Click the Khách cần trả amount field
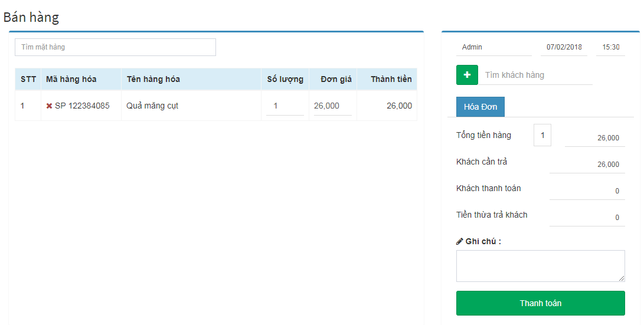Screen dimensions: 644x325 pos(587,164)
